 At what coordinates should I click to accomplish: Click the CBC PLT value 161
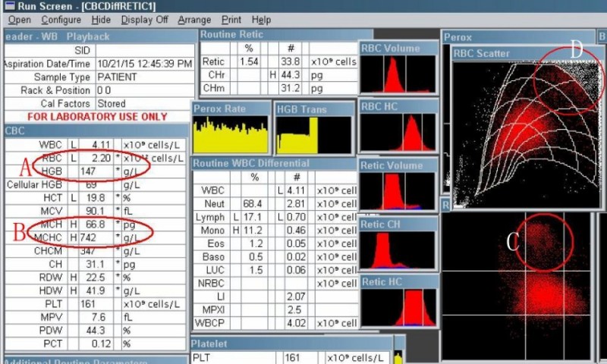(x=87, y=303)
